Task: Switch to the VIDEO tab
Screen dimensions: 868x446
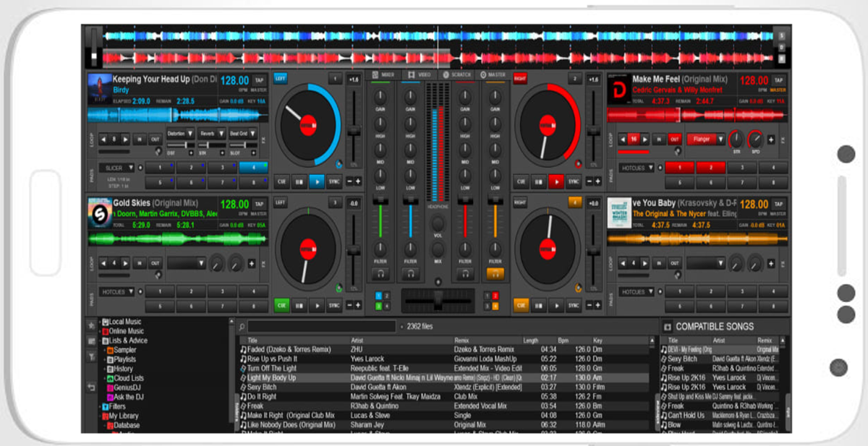Action: click(420, 74)
